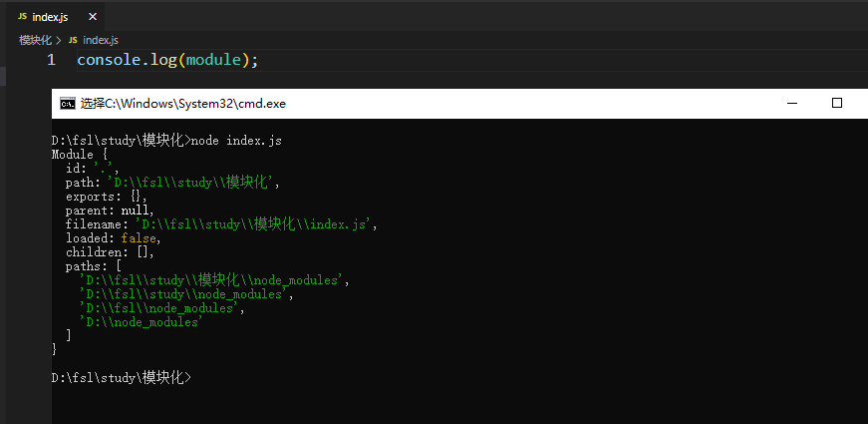
Task: Click the 'paths: [' output line
Action: point(93,266)
